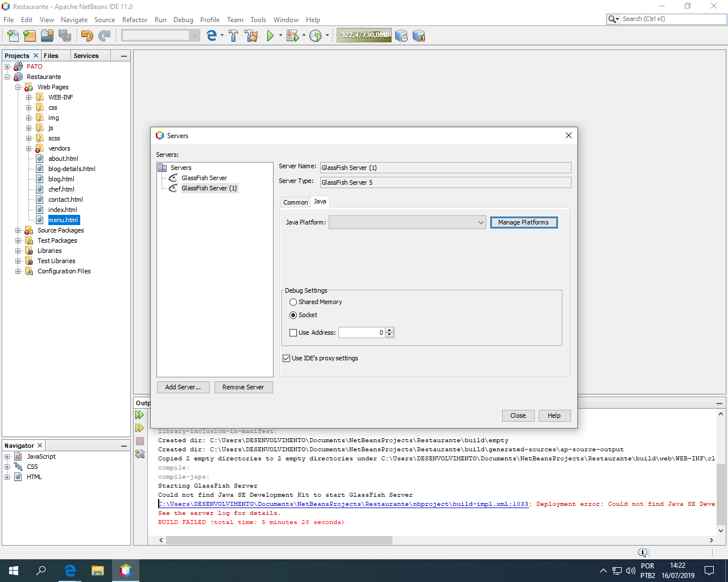Expand the WEB-INF folder
This screenshot has width=728, height=582.
[x=29, y=98]
